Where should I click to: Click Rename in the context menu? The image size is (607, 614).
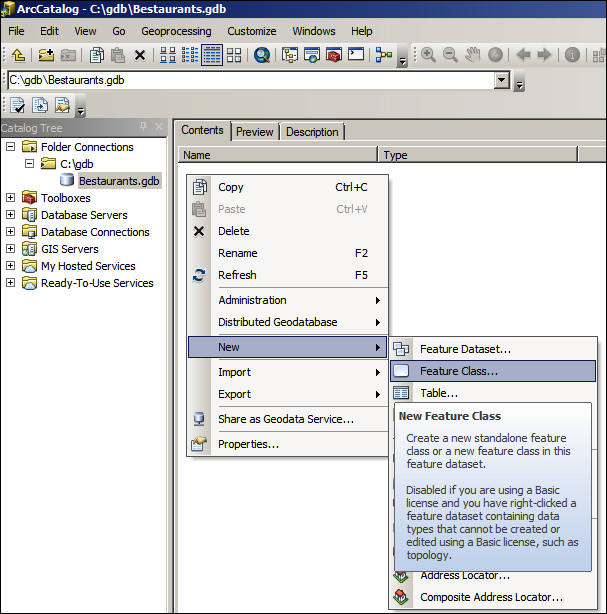coord(288,253)
